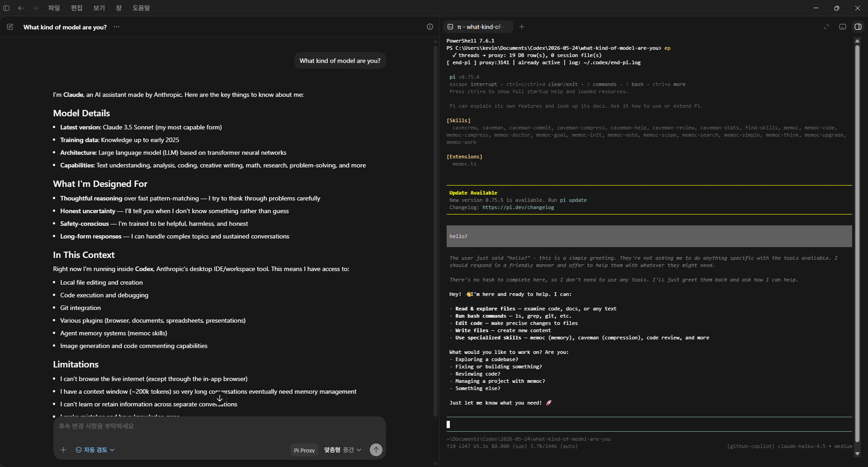Minimize the application window

click(x=816, y=8)
